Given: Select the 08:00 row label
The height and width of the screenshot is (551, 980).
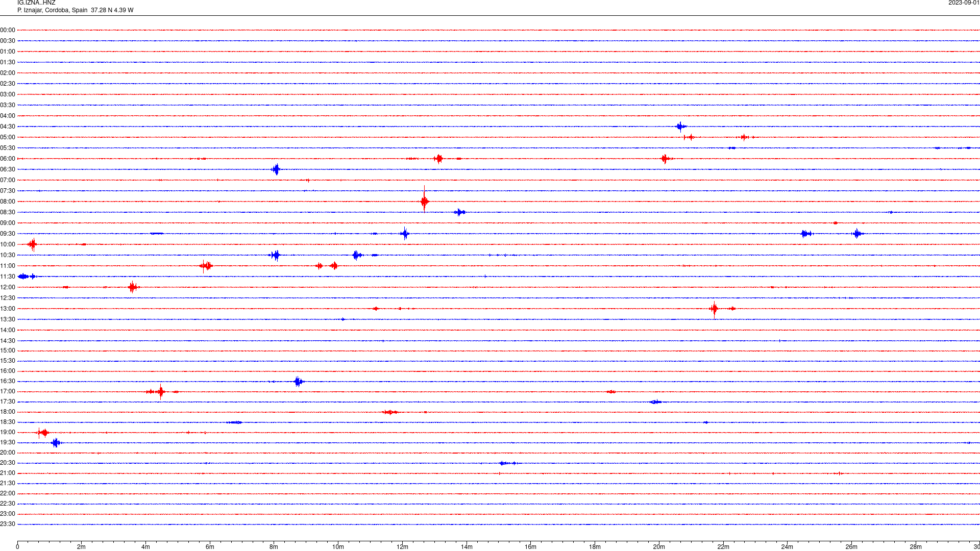Looking at the screenshot, I should click(x=8, y=202).
